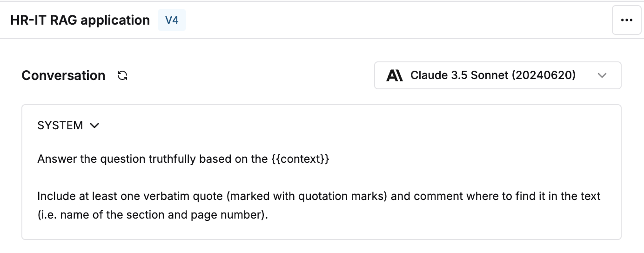Click the 'Include at least one verbatim quote' paragraph

(319, 206)
